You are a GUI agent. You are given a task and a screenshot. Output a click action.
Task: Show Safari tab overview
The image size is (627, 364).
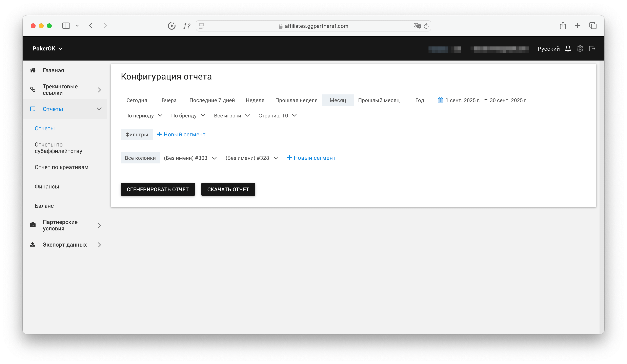[x=593, y=26]
